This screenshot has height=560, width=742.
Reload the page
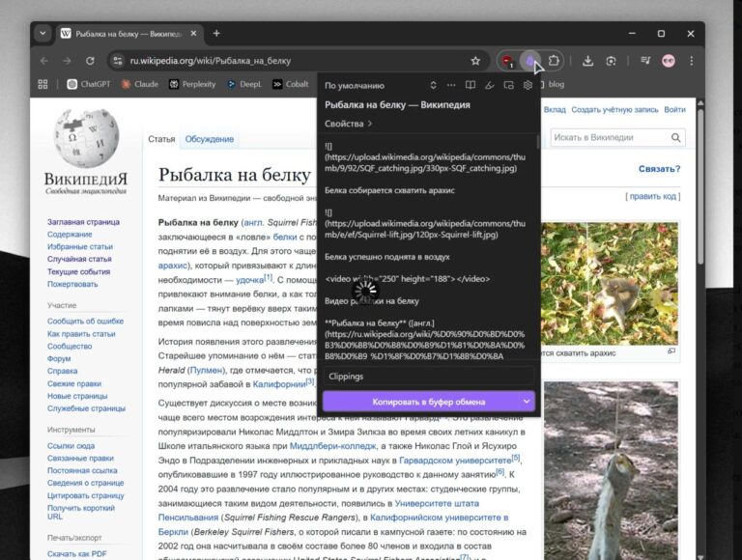click(90, 61)
